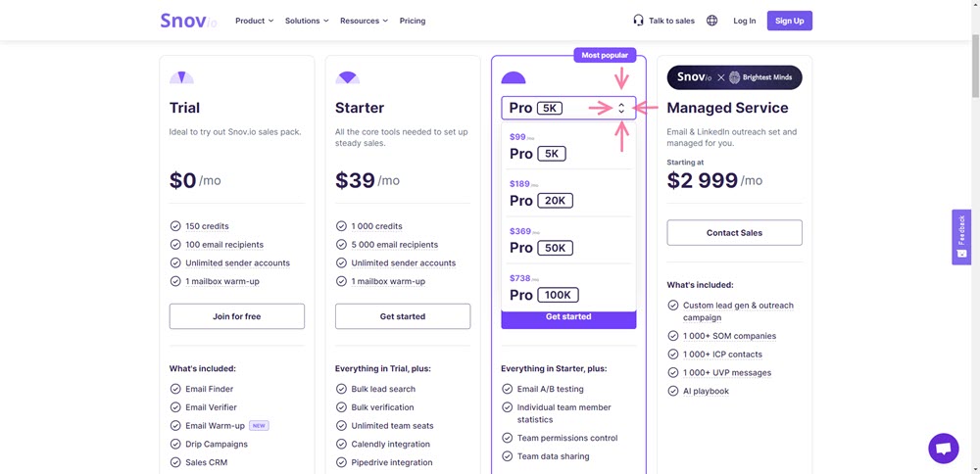
Task: Toggle the Pro plan selector arrows
Action: click(620, 108)
